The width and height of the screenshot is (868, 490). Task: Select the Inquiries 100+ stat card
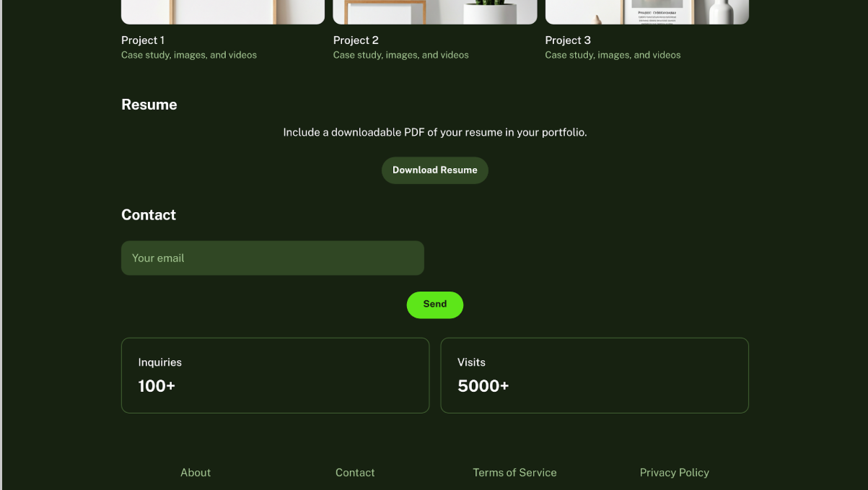[x=275, y=375]
